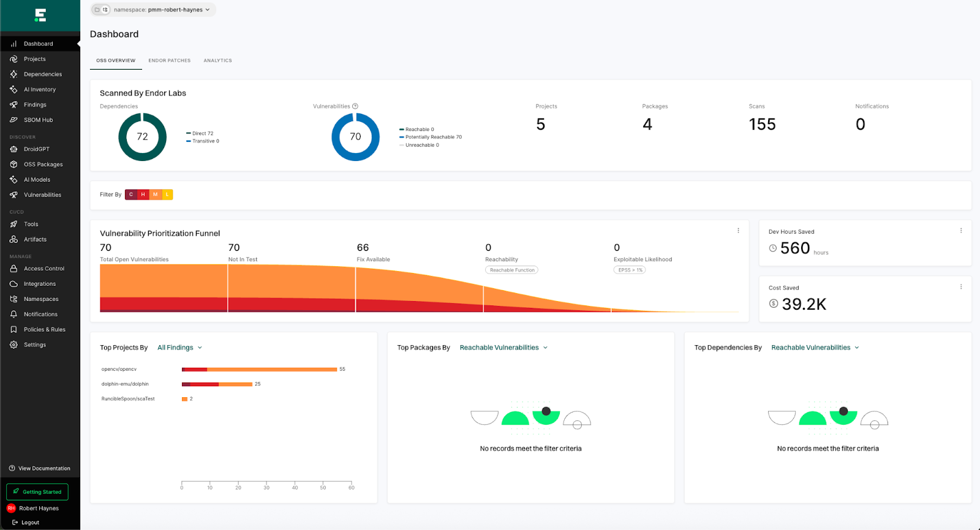
Task: Toggle the Low (L) severity filter
Action: (167, 195)
